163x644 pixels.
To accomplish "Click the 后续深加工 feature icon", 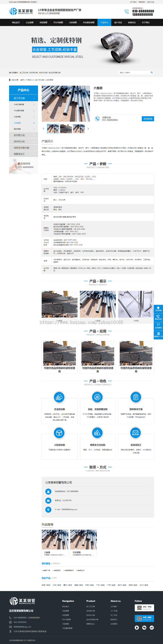I will click(x=136, y=433).
